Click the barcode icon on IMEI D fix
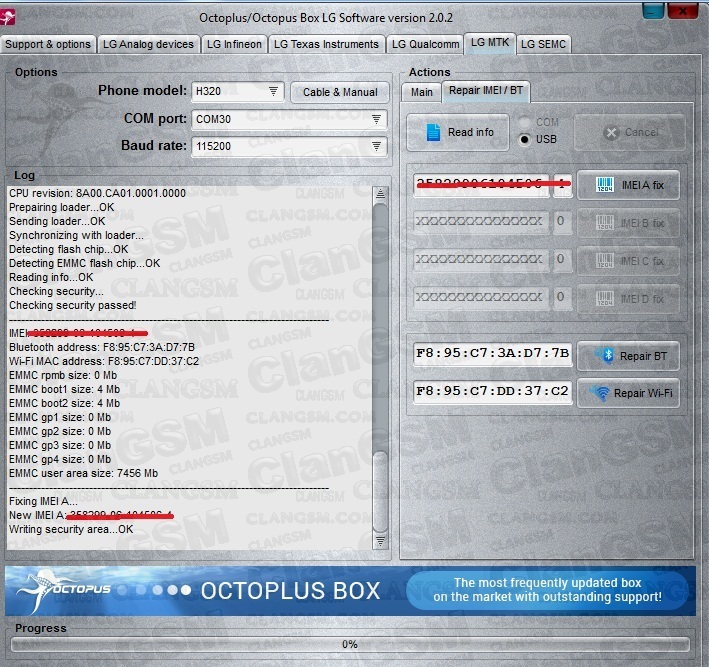 [605, 298]
